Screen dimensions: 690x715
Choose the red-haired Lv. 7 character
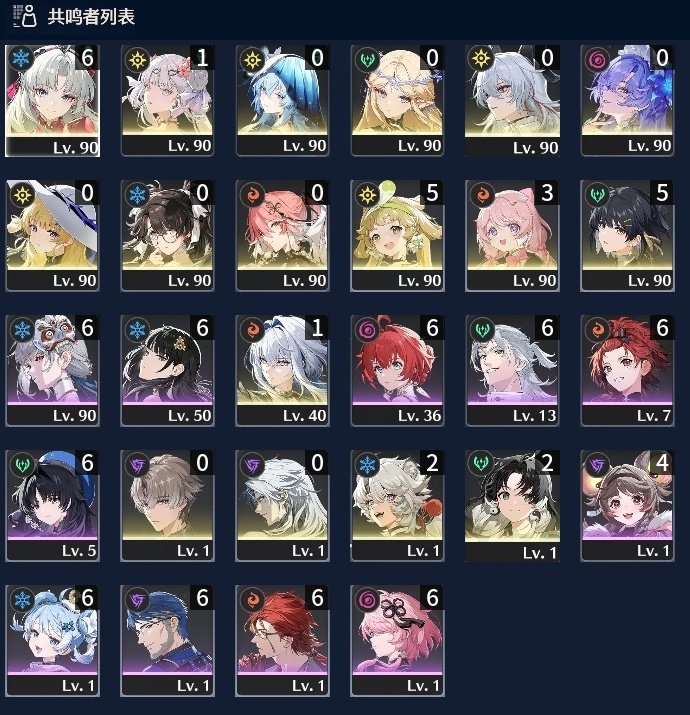pos(627,371)
